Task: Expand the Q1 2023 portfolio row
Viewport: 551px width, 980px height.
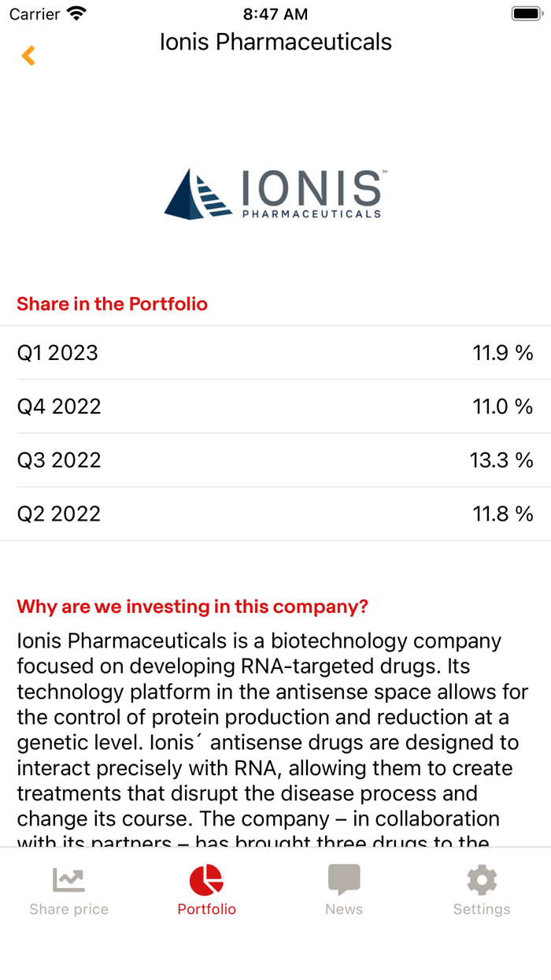Action: [x=275, y=353]
